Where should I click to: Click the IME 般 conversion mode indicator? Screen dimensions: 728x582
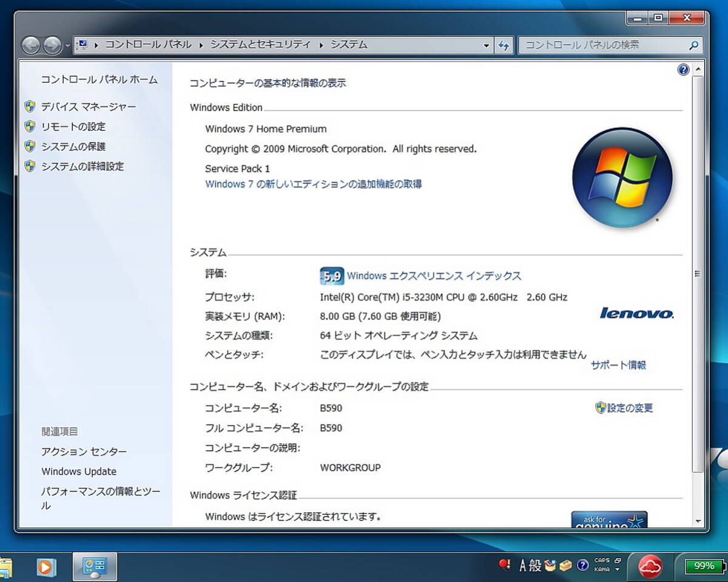click(x=534, y=566)
